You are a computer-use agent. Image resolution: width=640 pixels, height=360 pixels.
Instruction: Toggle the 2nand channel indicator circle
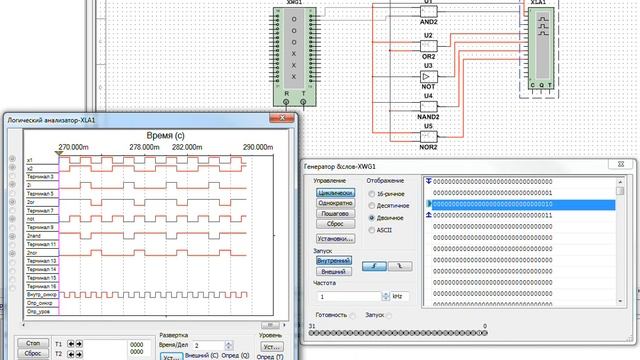[x=12, y=236]
